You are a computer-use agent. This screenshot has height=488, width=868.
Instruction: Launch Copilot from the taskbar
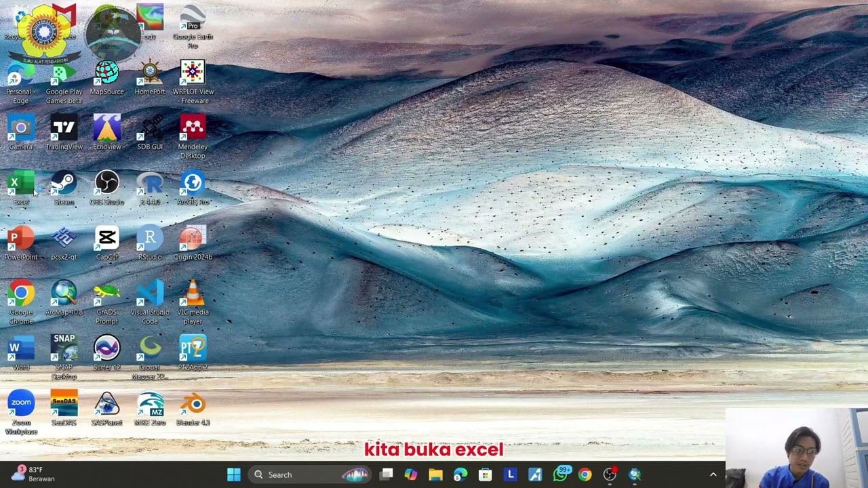pyautogui.click(x=410, y=474)
